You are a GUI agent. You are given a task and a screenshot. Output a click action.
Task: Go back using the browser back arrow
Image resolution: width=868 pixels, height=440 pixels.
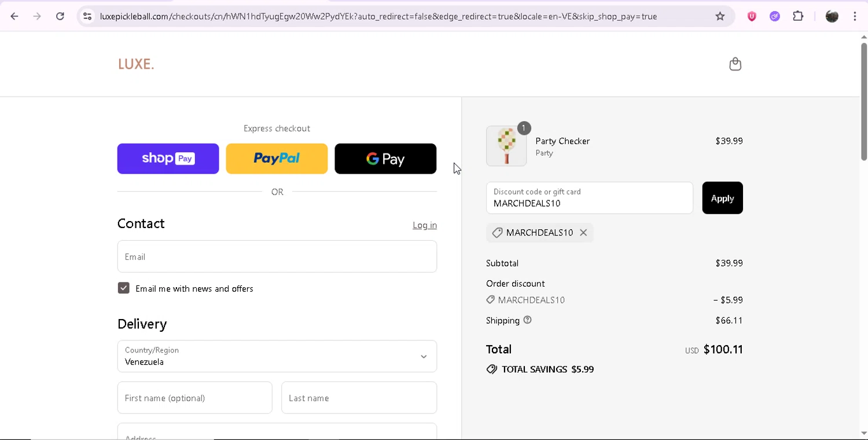[14, 16]
